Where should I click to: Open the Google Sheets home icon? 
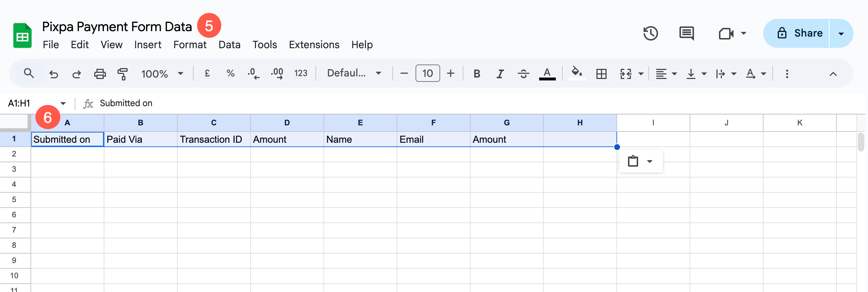click(22, 36)
